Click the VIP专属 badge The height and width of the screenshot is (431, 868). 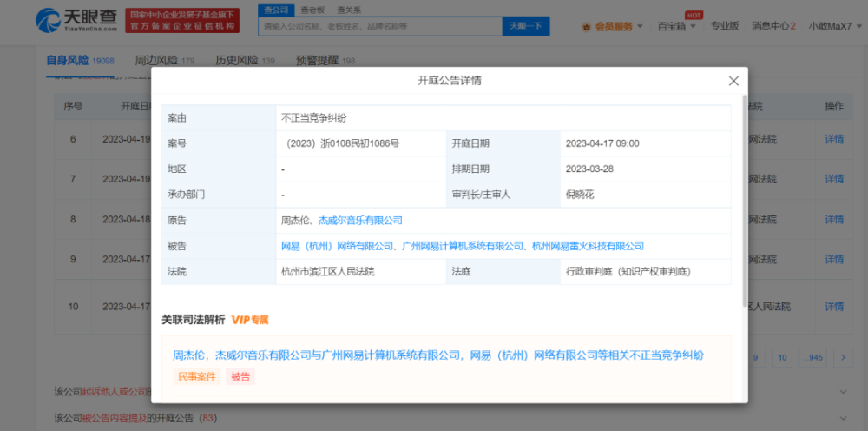point(250,320)
